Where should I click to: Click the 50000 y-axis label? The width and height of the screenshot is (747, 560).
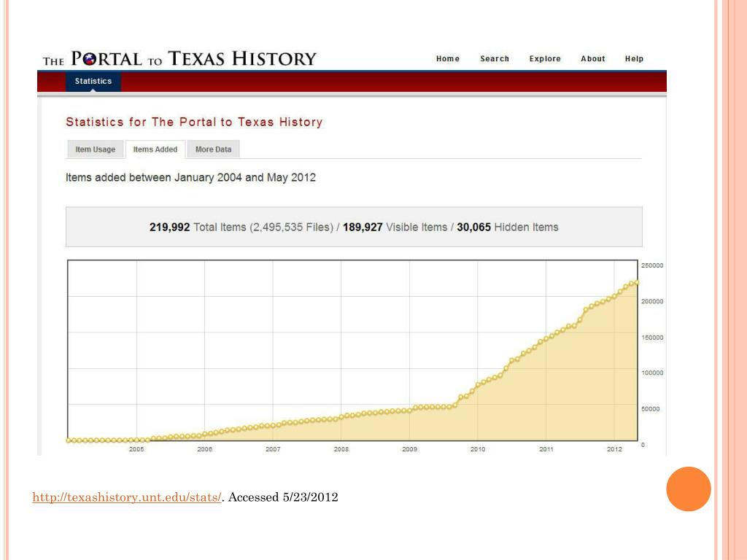click(x=650, y=409)
